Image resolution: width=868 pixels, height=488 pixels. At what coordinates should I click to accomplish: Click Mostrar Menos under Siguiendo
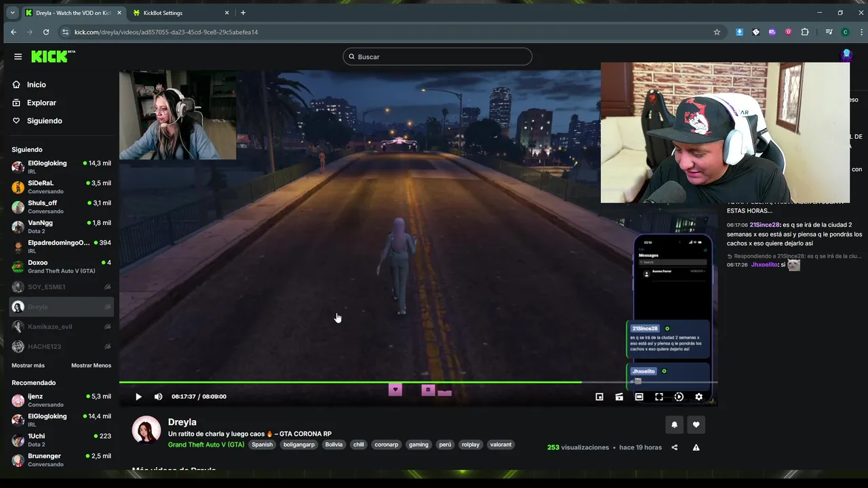tap(91, 365)
